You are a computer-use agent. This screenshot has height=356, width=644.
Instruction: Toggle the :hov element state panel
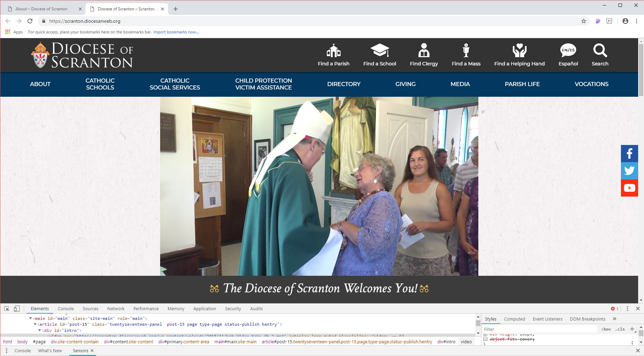click(606, 329)
